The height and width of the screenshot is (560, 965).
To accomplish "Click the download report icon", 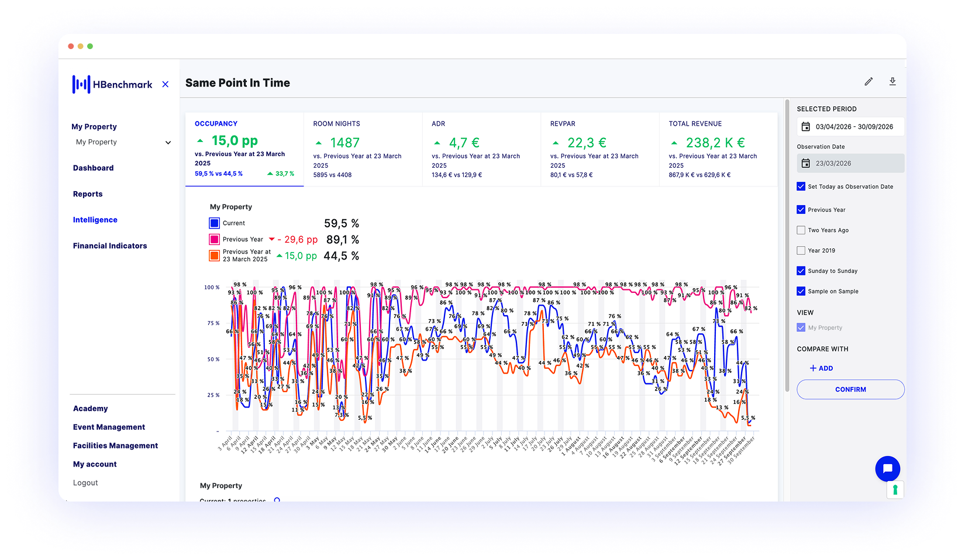I will tap(892, 82).
